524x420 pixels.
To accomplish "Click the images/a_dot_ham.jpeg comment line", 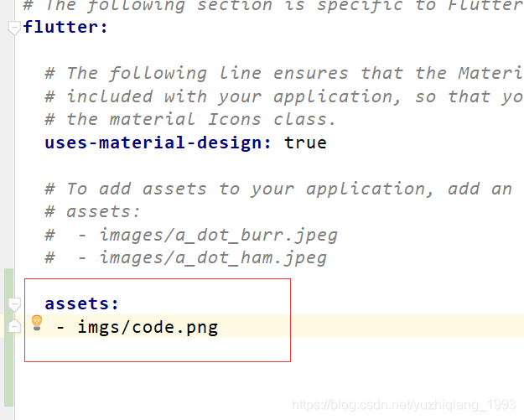I will point(186,258).
